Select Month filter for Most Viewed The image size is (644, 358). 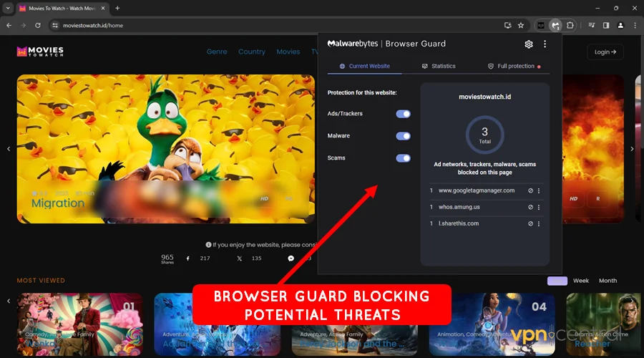click(608, 281)
